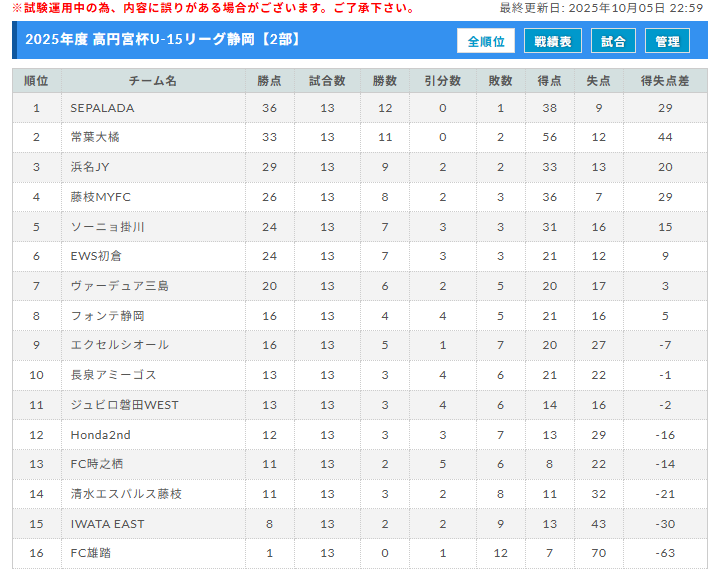Click the 順位 column header
The width and height of the screenshot is (721, 574).
(37, 80)
